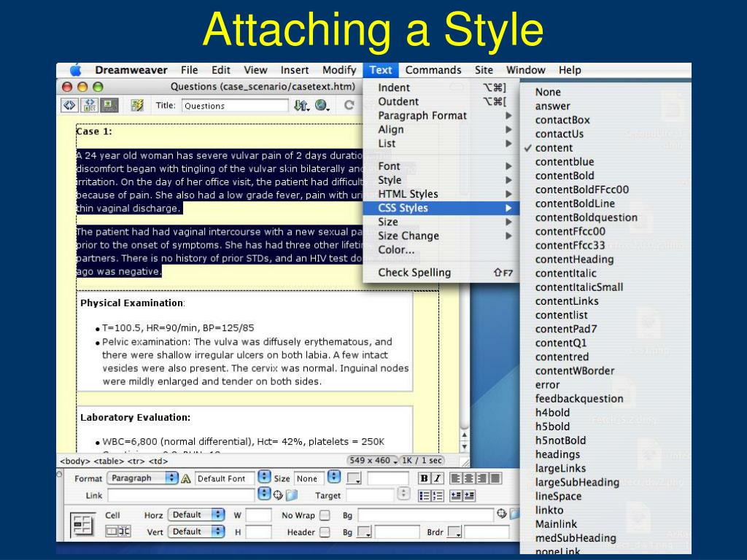This screenshot has height=560, width=747.
Task: Apply the contentHeading CSS style
Action: [606, 260]
